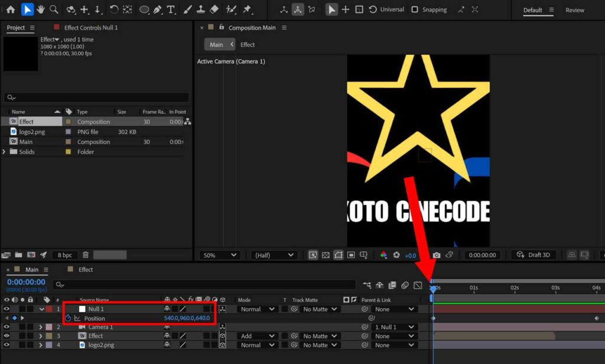Select the Review workspace
605x364 pixels.
click(574, 10)
